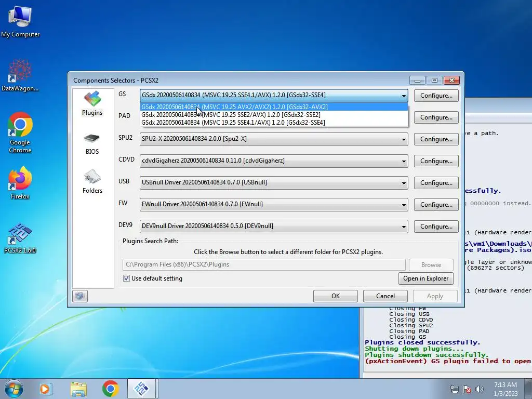Click 'Plugins closed successfully.' log line

pyautogui.click(x=422, y=342)
